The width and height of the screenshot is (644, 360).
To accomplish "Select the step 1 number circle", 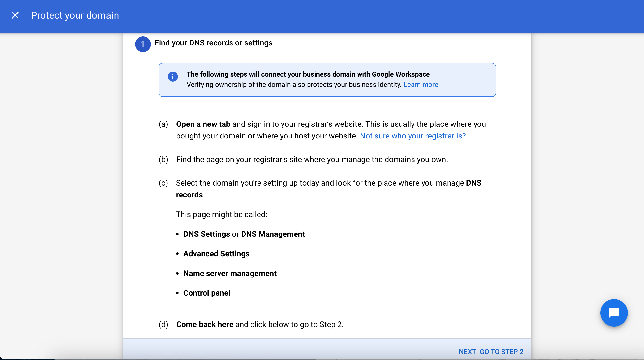I will 143,44.
